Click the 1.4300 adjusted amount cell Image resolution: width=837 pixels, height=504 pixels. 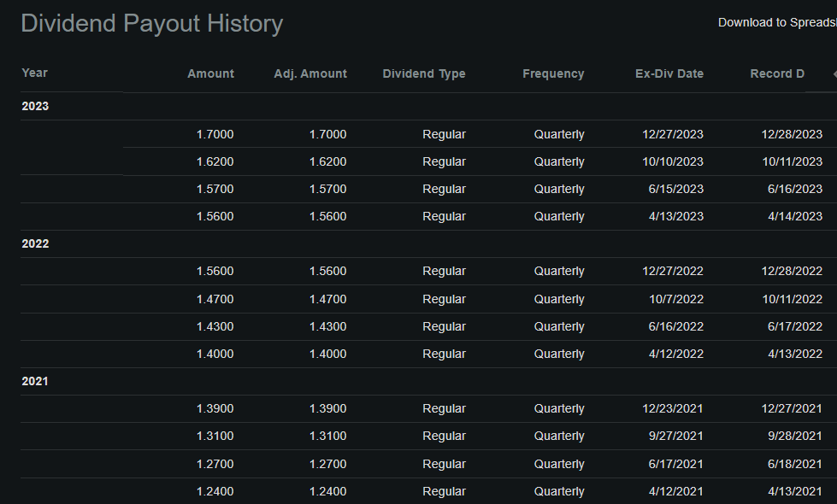[x=328, y=326]
